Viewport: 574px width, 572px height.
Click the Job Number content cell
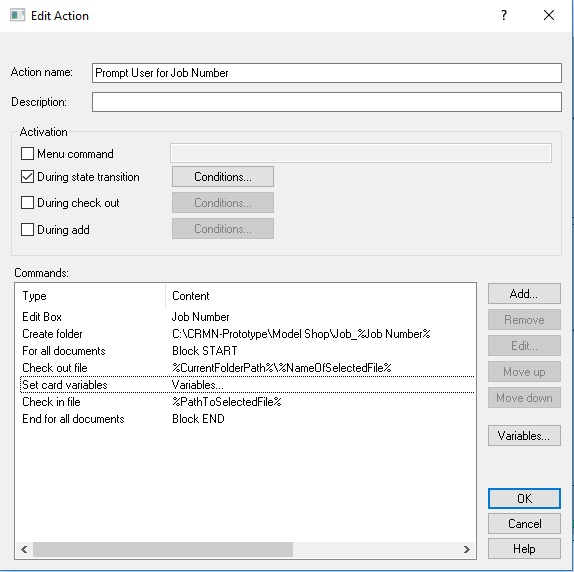tap(201, 317)
